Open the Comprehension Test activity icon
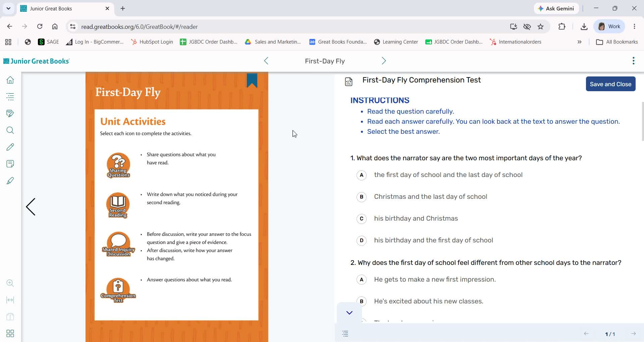 [x=118, y=290]
